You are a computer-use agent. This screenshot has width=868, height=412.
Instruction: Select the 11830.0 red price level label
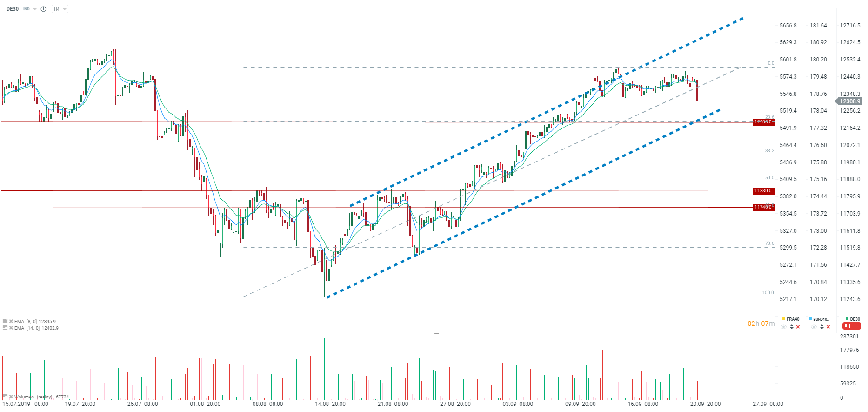763,191
